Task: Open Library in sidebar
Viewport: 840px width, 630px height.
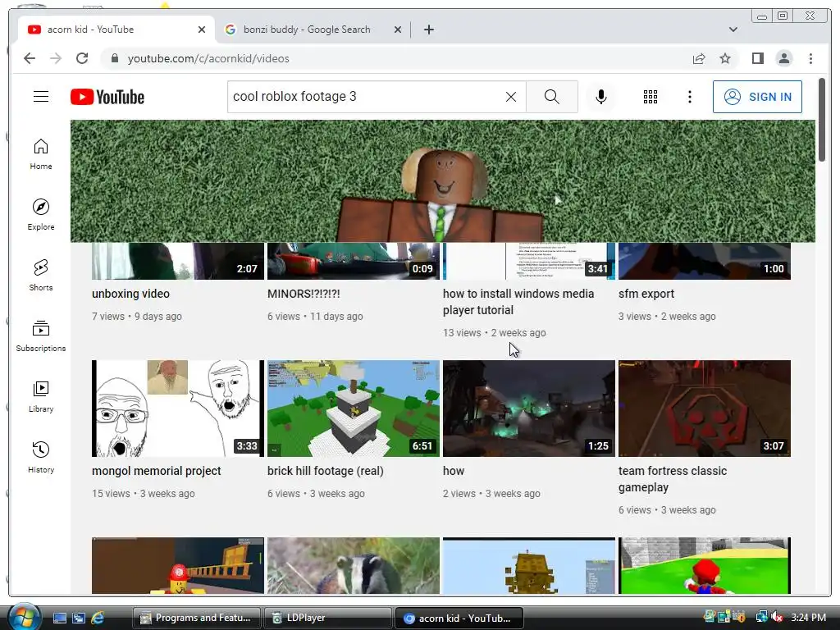Action: click(x=41, y=396)
